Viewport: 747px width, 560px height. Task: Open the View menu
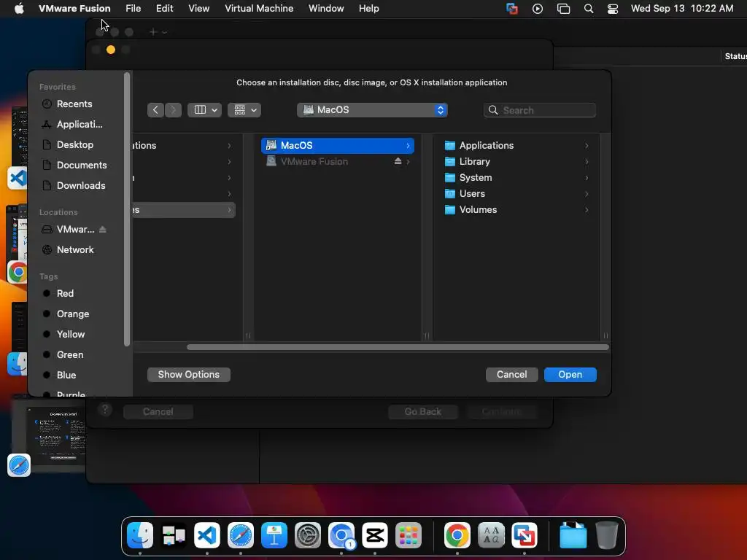(x=198, y=9)
